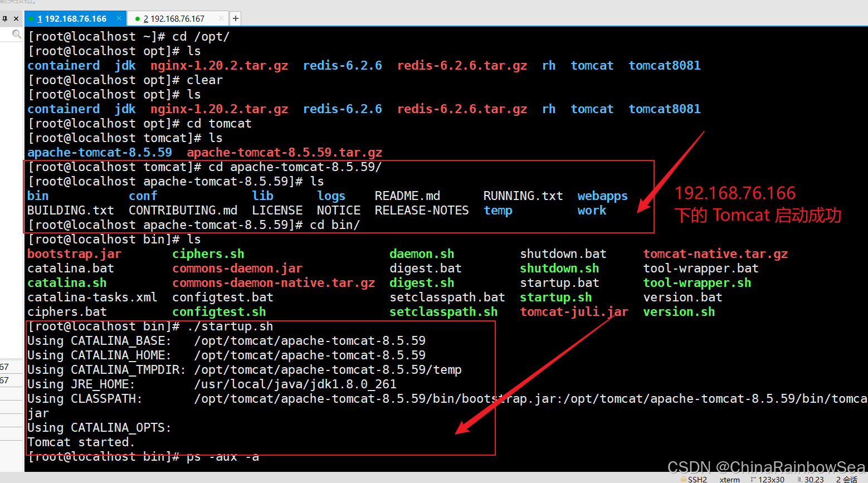
Task: Select the 192.168.76.166 session tab
Action: click(75, 18)
